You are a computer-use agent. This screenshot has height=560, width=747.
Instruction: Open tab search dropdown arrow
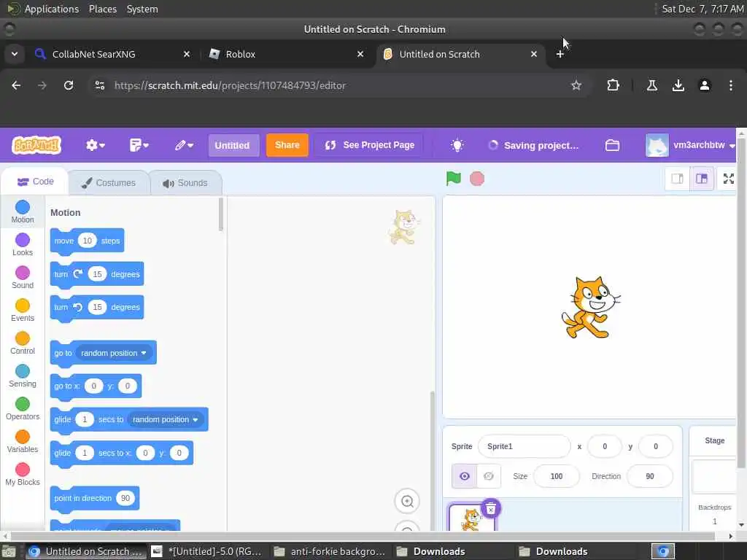click(x=15, y=54)
